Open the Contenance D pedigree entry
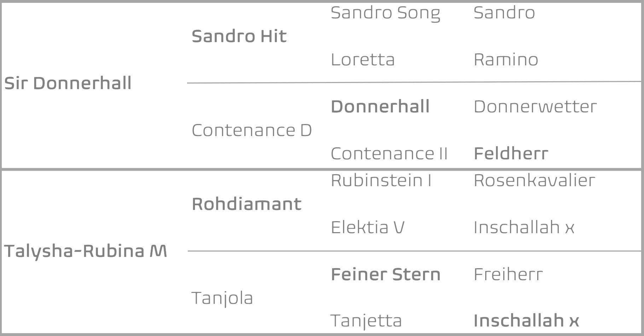Screen dimensions: 644x336 click(x=251, y=130)
